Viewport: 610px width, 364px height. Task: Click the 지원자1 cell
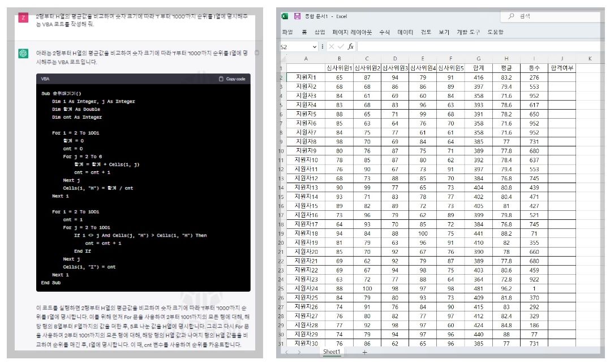(306, 77)
